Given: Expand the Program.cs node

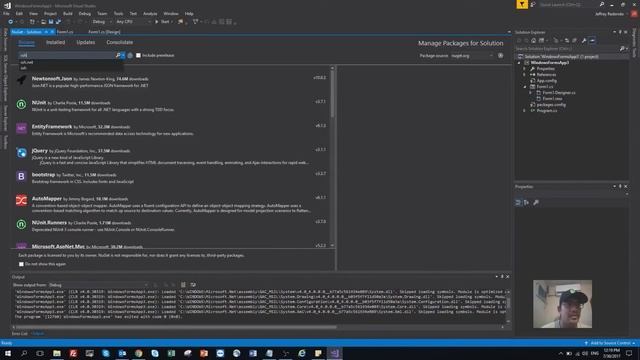Looking at the screenshot, I should tap(525, 111).
